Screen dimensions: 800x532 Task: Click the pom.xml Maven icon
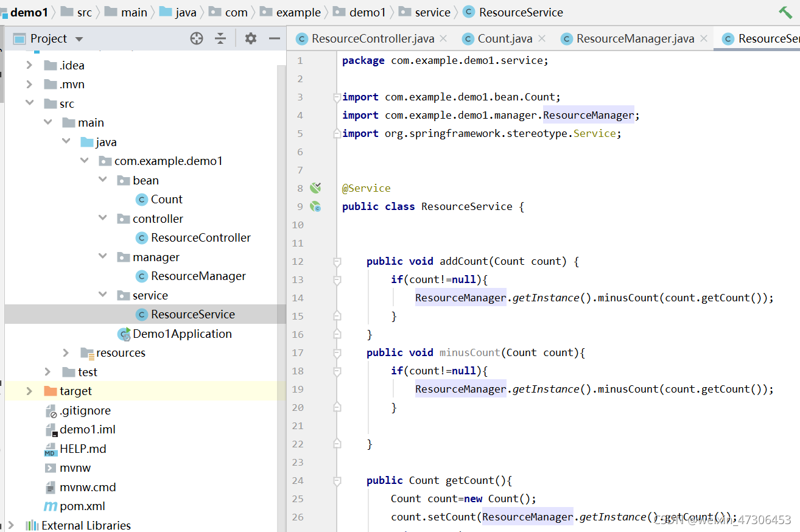[x=51, y=506]
